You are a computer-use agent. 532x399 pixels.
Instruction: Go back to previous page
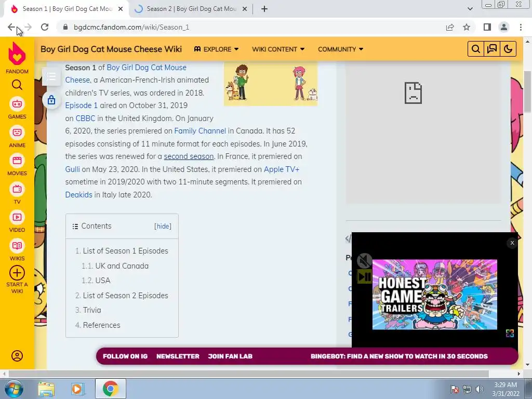11,27
